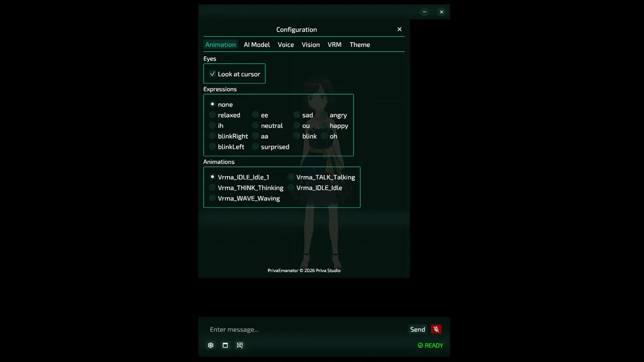Choose the 'blinkLeft' expression
Viewport: 644px width, 362px height.
tap(212, 146)
